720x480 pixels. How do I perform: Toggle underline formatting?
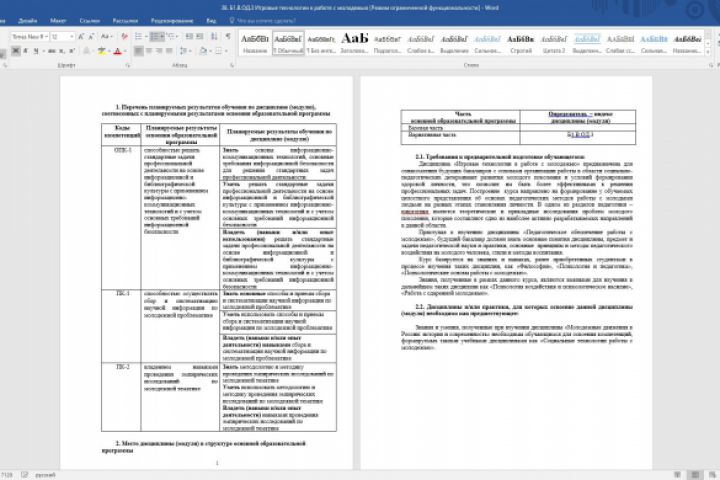(x=36, y=51)
